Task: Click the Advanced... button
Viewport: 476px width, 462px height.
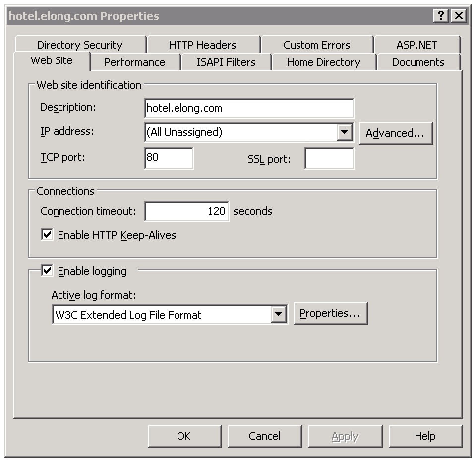Action: (x=395, y=133)
